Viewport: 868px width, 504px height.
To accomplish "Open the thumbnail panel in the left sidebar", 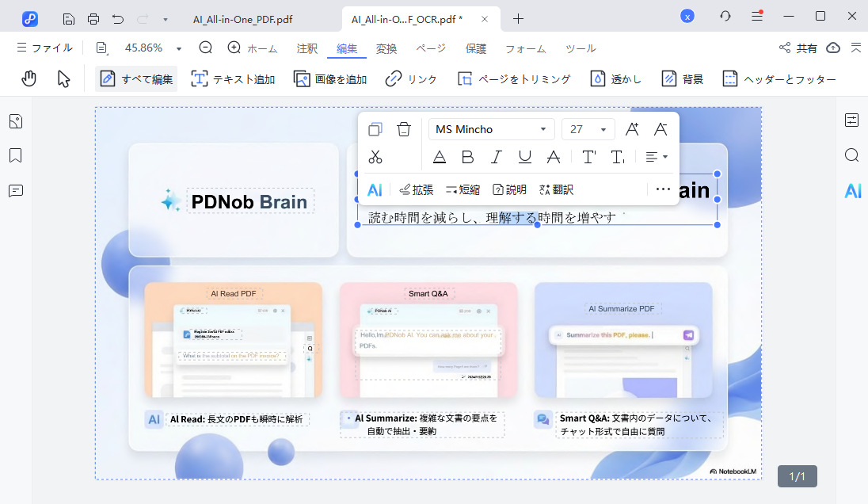I will [x=14, y=120].
